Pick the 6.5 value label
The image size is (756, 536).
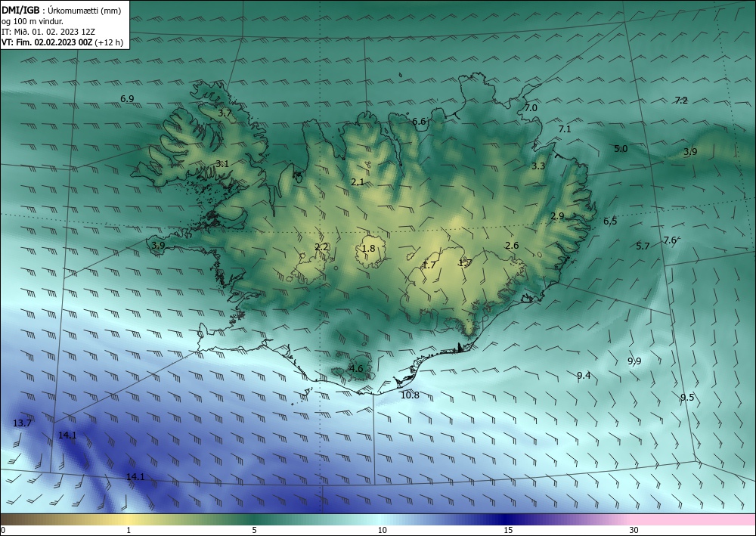click(610, 222)
